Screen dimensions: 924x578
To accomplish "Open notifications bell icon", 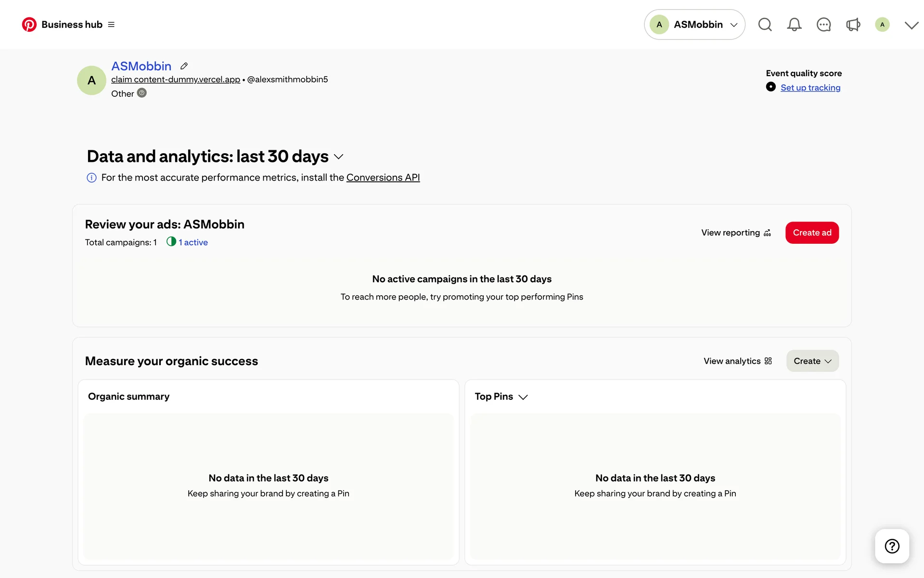I will [x=794, y=25].
